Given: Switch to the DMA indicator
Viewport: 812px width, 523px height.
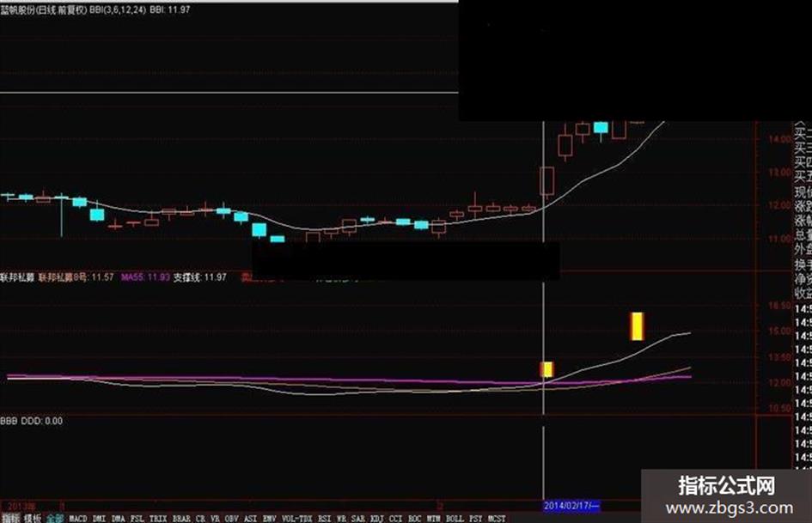Looking at the screenshot, I should pos(119,519).
